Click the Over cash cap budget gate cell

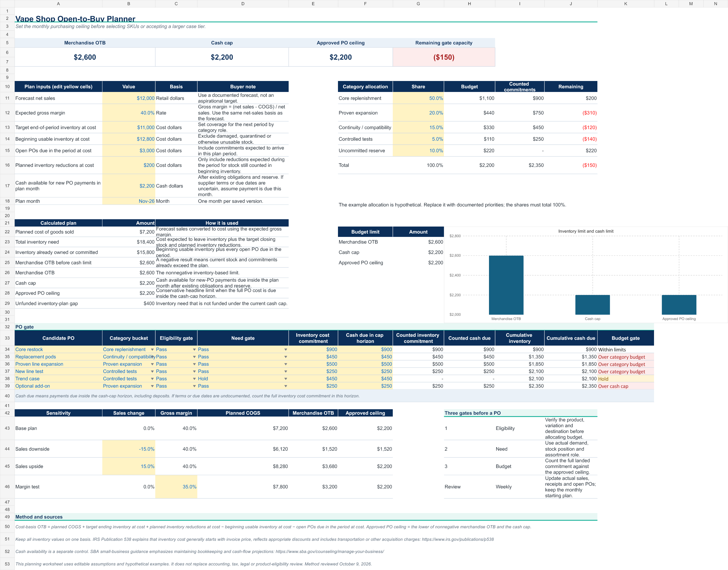[x=625, y=386]
